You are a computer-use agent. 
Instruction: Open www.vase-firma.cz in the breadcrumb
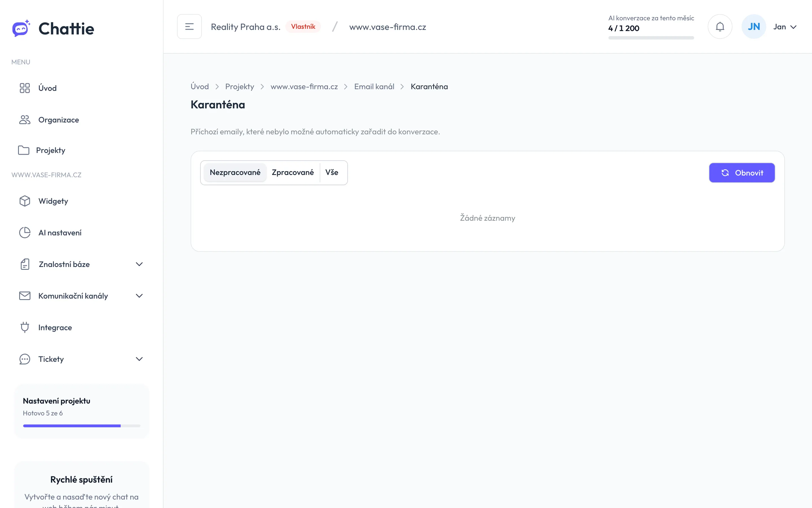[304, 86]
